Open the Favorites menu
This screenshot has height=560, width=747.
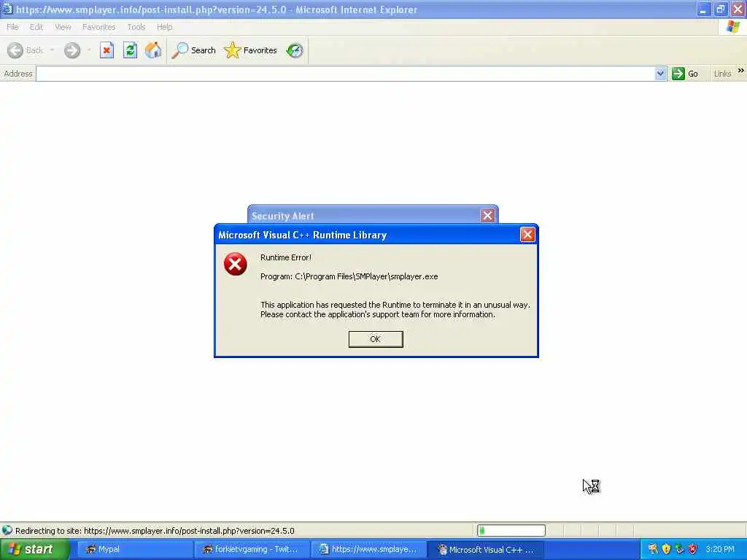click(x=98, y=27)
